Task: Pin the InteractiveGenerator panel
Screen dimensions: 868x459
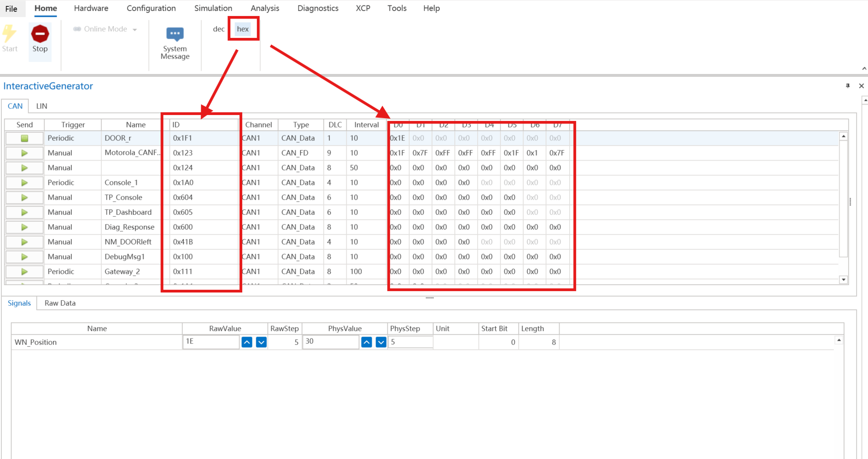Action: [847, 86]
